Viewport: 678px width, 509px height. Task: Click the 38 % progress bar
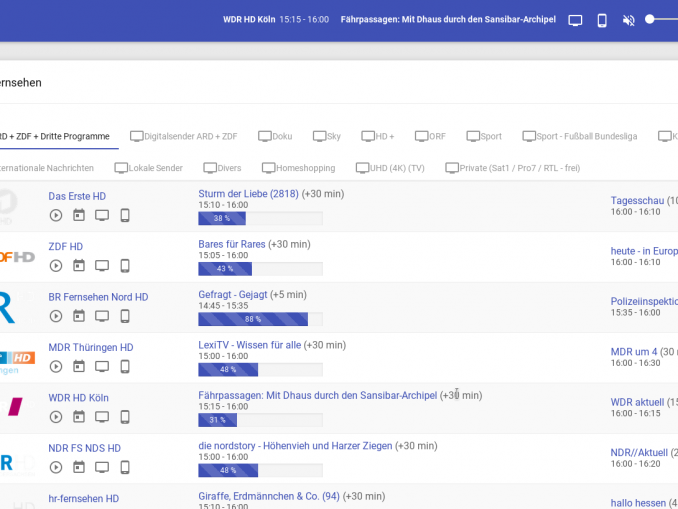click(x=260, y=218)
